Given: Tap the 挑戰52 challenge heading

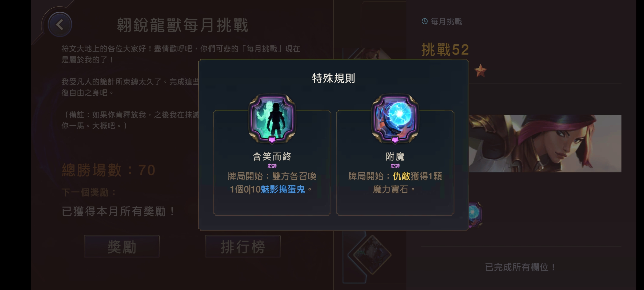Looking at the screenshot, I should click(445, 50).
